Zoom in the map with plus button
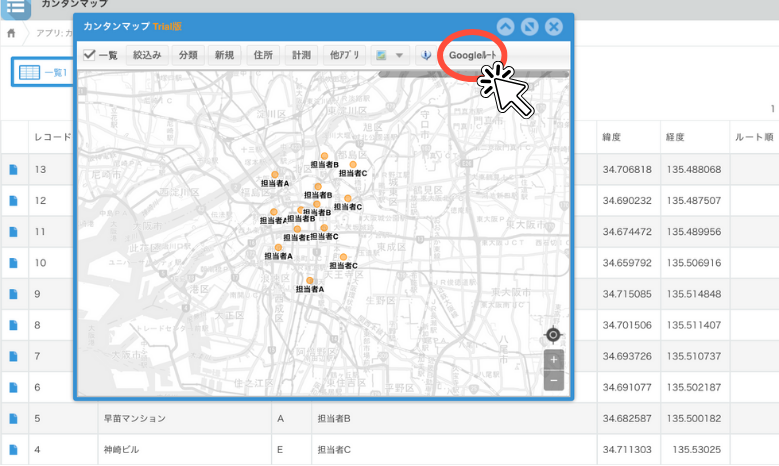 point(554,359)
